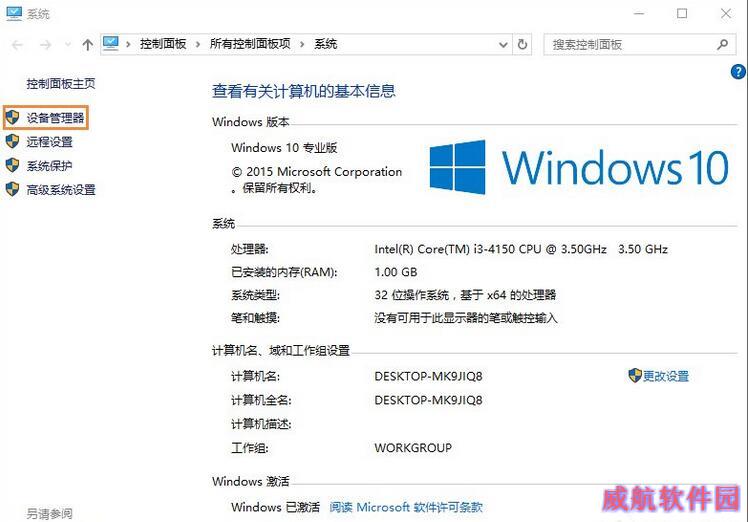The image size is (748, 522).
Task: Click the back navigation arrow
Action: [x=18, y=45]
